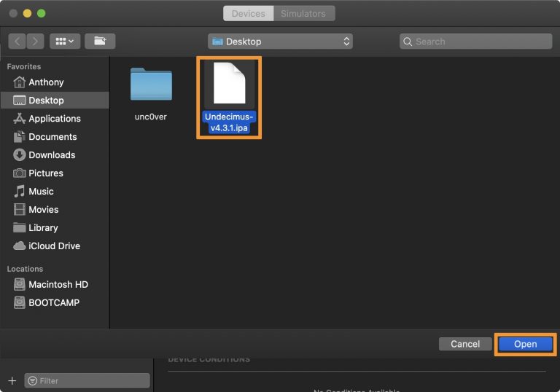Click the plus button beside Filter
The image size is (560, 392).
(x=12, y=380)
